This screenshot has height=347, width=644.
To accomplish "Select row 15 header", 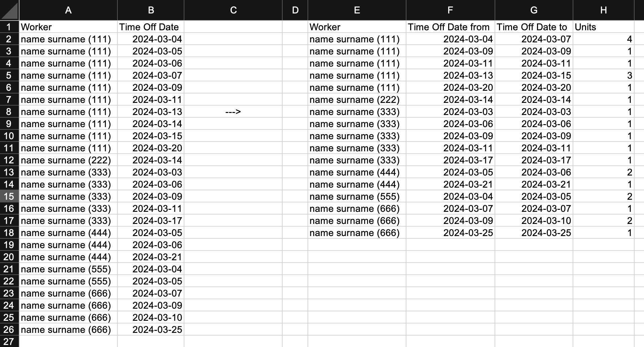I will pyautogui.click(x=9, y=196).
